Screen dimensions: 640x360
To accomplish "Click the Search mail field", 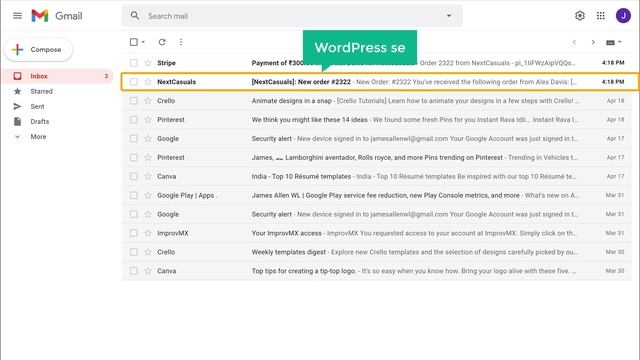I will coord(292,16).
